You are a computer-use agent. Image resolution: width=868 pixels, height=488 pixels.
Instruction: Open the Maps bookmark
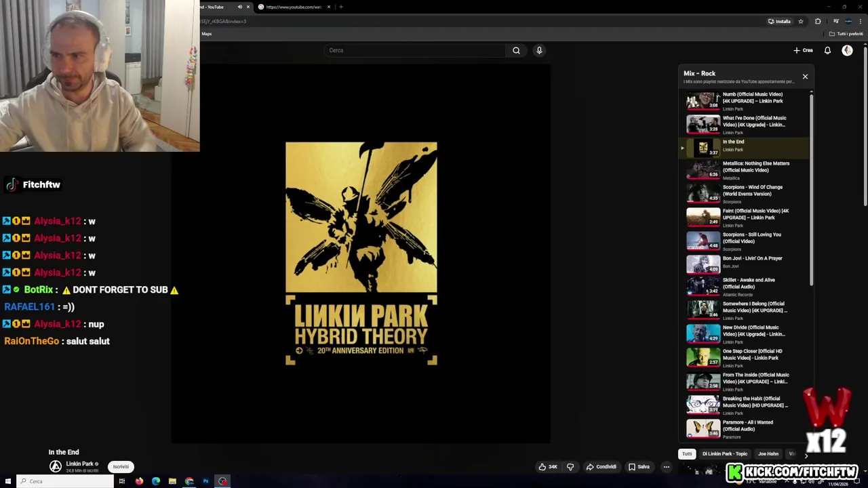pos(206,34)
